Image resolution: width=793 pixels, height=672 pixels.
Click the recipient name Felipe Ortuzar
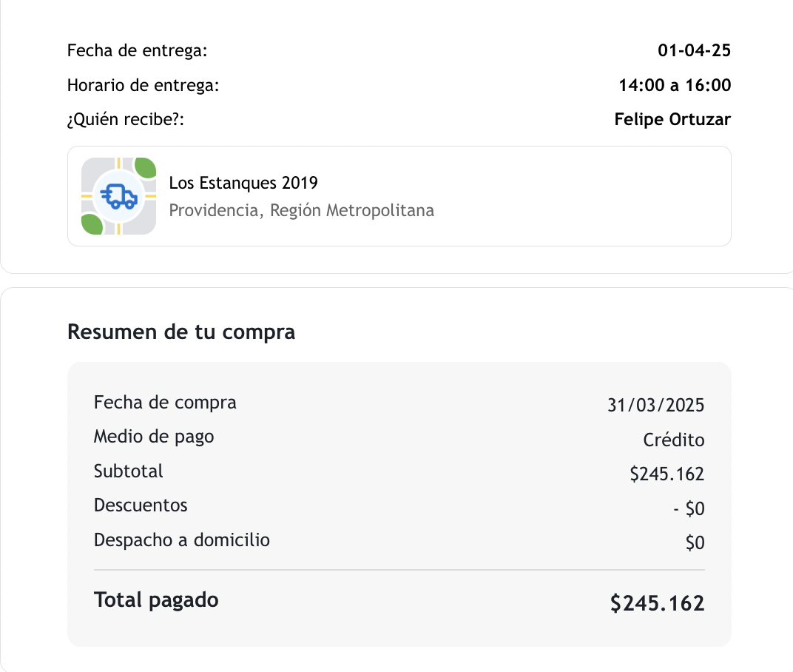coord(672,119)
